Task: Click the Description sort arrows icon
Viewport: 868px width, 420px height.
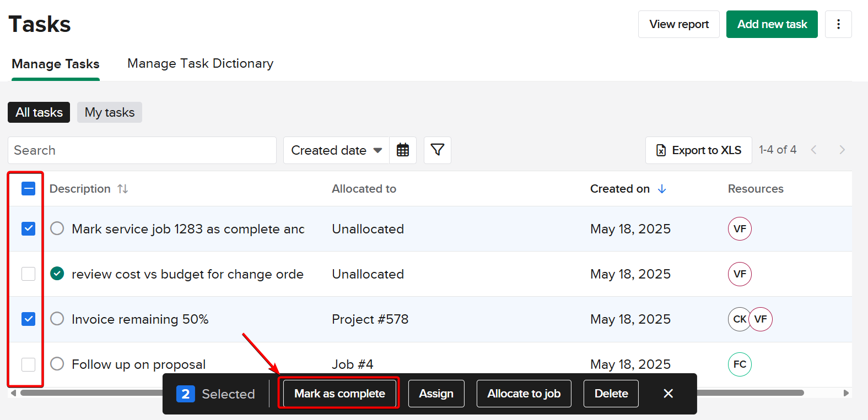Action: (x=123, y=189)
